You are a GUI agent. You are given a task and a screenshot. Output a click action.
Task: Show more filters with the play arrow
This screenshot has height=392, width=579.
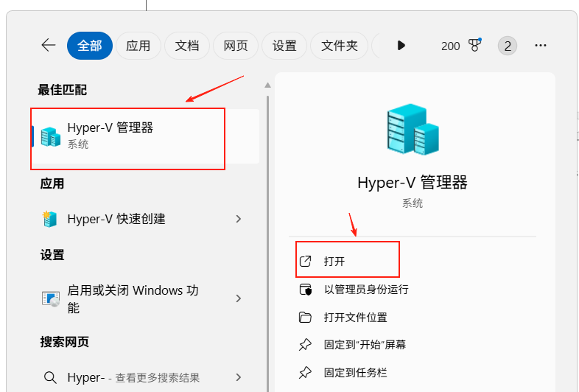point(401,46)
